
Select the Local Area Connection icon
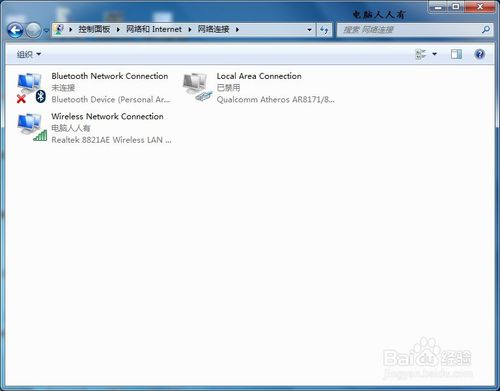[x=197, y=87]
